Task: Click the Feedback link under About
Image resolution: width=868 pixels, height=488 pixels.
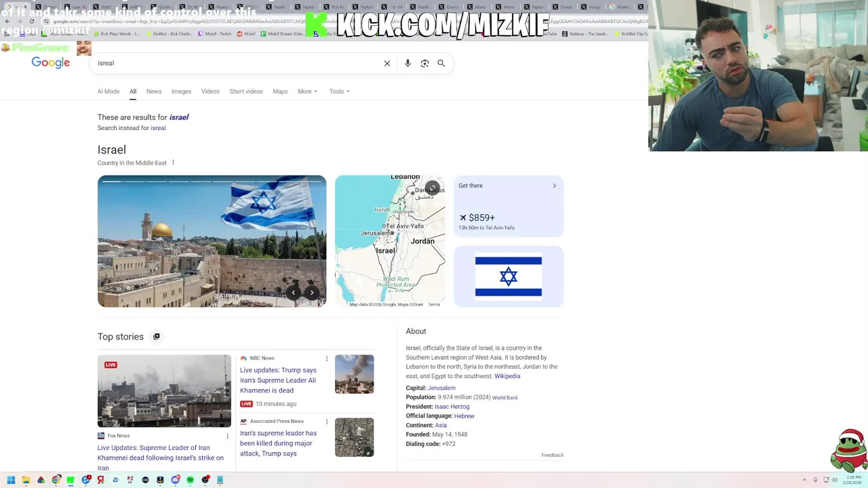Action: pos(553,455)
